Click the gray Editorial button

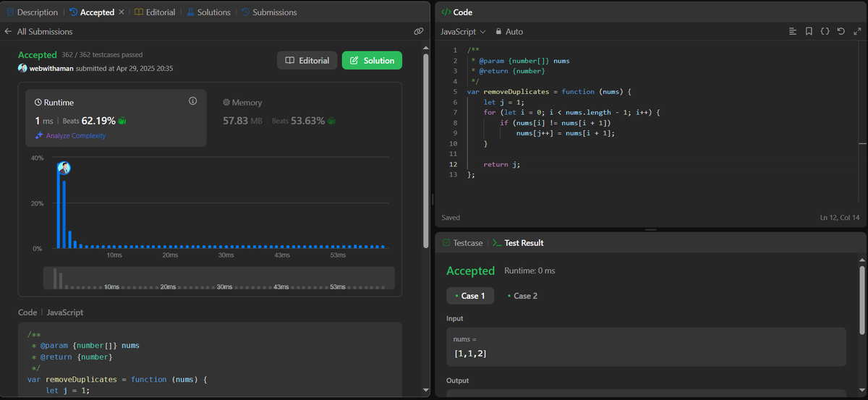tap(307, 61)
